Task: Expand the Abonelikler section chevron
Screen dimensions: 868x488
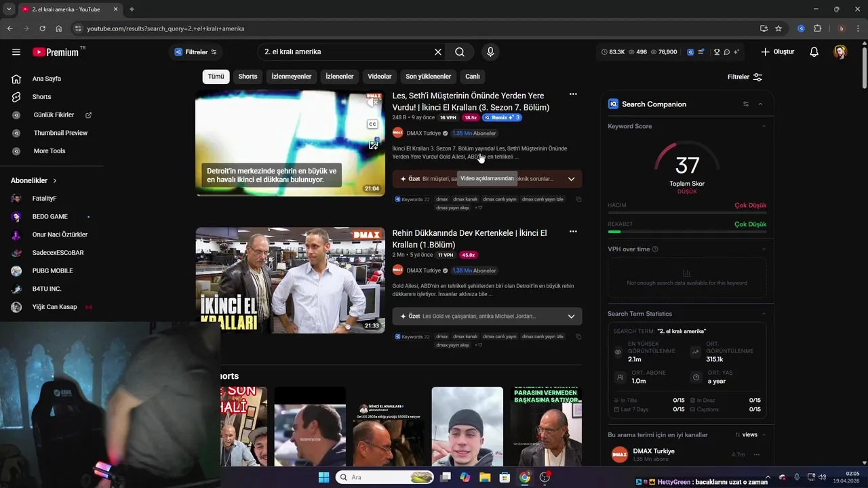Action: (55, 181)
